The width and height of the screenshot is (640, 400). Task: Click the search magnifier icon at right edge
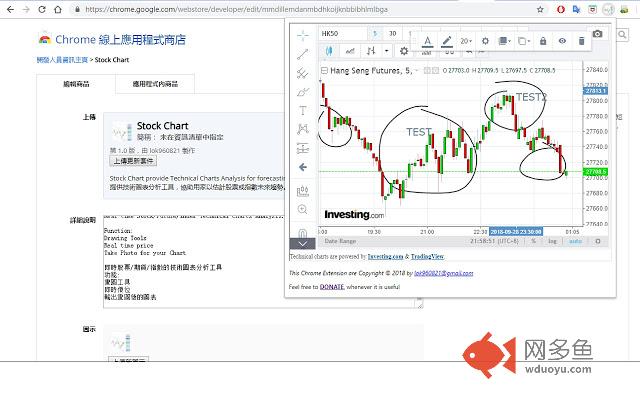click(622, 35)
